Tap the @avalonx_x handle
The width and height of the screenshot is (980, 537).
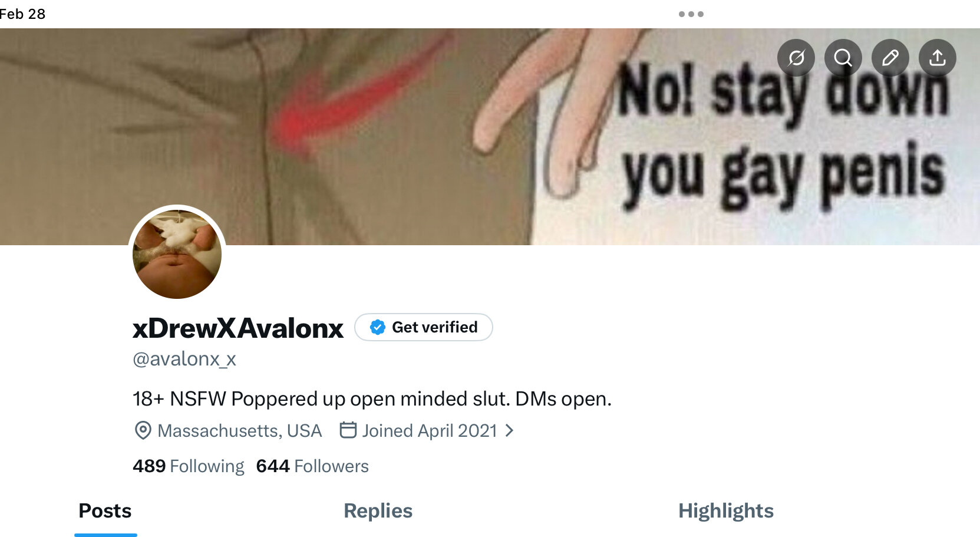(x=184, y=358)
